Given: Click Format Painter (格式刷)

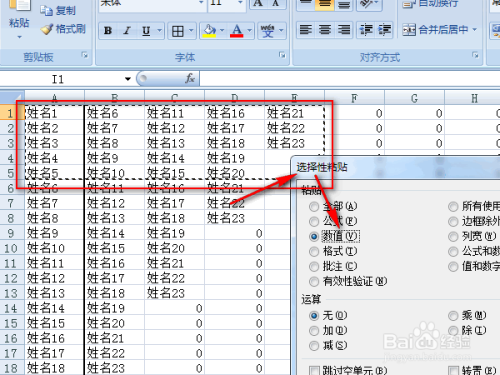Looking at the screenshot, I should [63, 29].
